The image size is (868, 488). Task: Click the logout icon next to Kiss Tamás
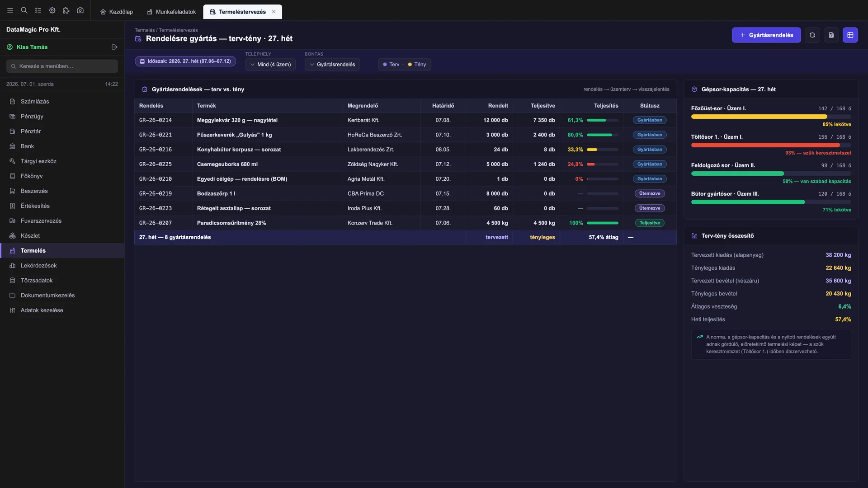point(114,47)
